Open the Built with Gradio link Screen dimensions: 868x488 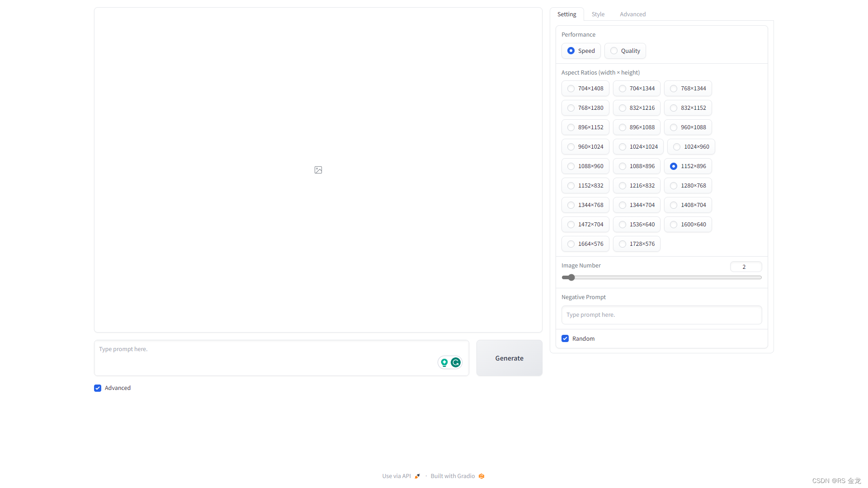click(x=453, y=476)
